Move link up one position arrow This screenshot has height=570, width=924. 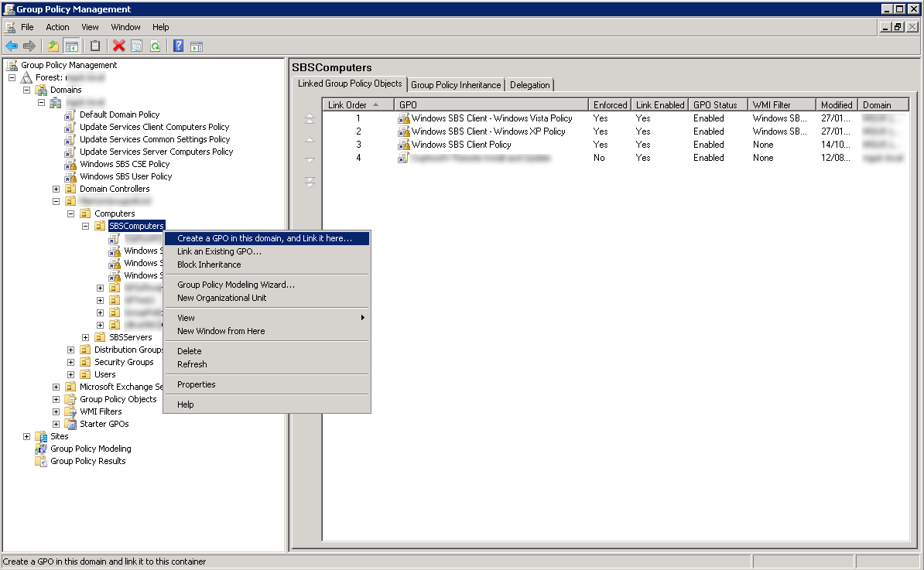pyautogui.click(x=310, y=140)
